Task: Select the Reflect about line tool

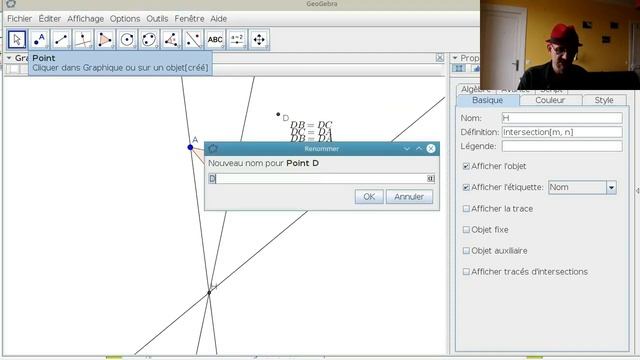Action: coord(193,40)
